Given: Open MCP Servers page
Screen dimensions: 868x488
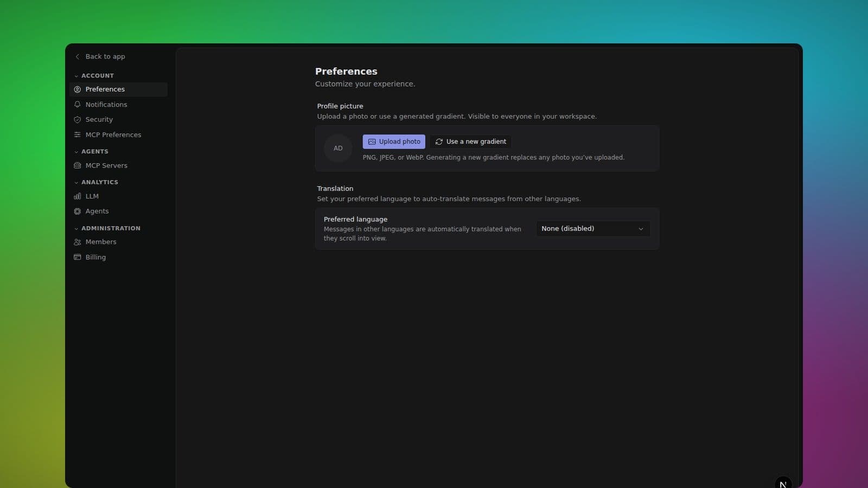Looking at the screenshot, I should pyautogui.click(x=118, y=166).
